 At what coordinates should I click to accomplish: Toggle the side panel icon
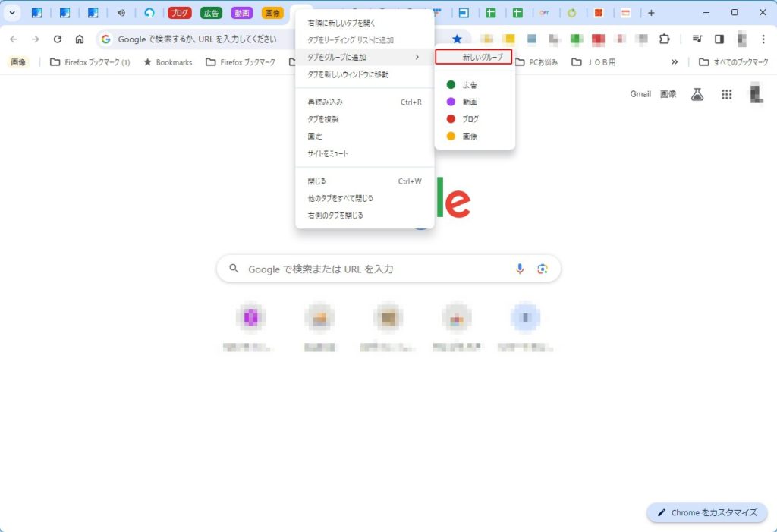(719, 39)
